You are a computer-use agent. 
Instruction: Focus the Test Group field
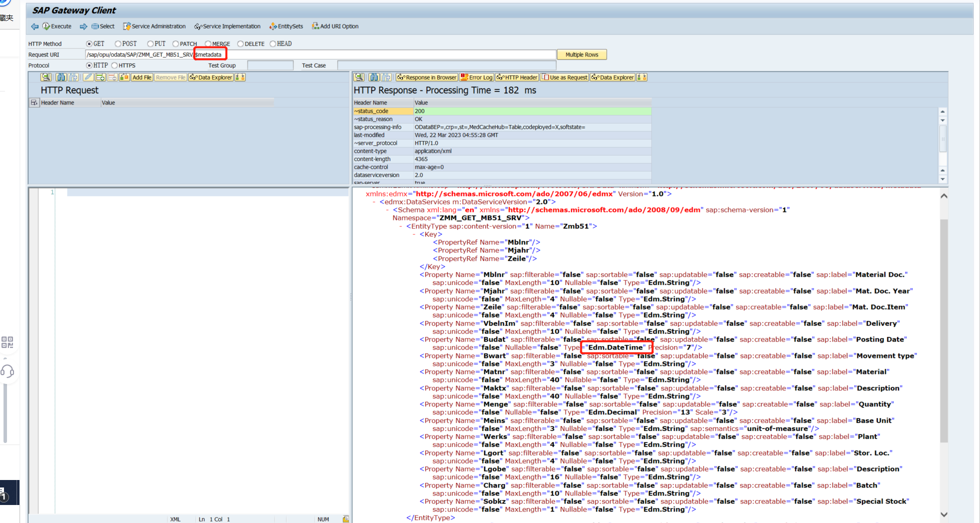click(x=270, y=65)
